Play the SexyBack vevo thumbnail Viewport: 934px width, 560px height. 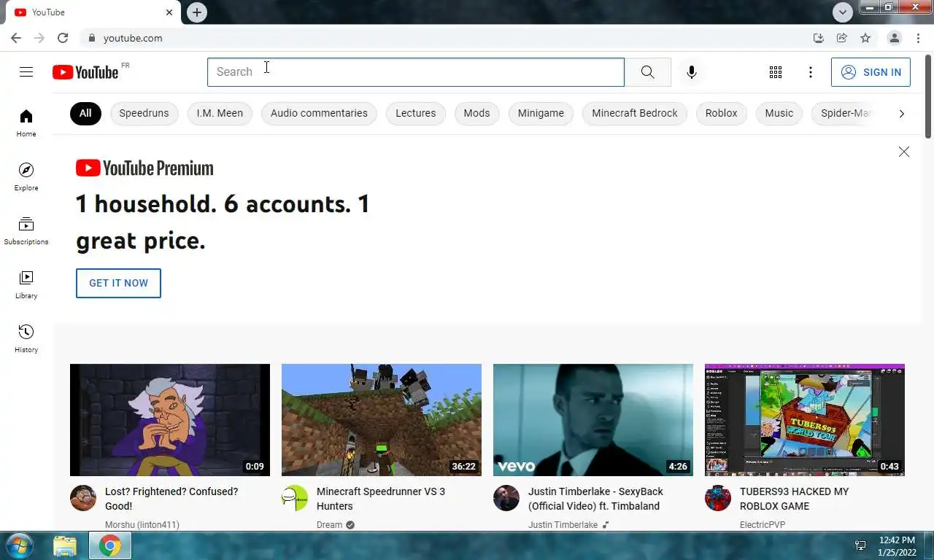coord(593,420)
